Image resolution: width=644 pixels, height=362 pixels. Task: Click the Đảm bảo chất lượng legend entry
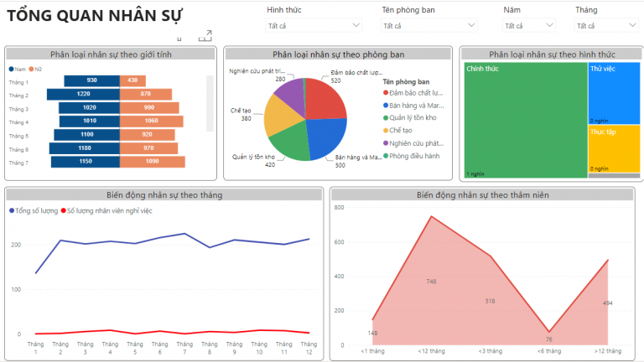413,93
